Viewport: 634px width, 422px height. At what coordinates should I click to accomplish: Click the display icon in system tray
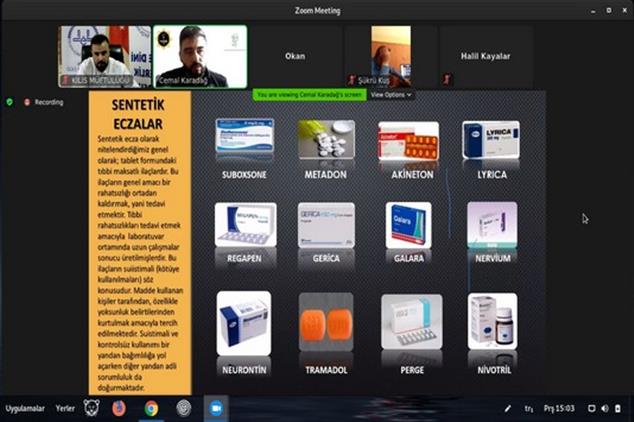[x=591, y=408]
